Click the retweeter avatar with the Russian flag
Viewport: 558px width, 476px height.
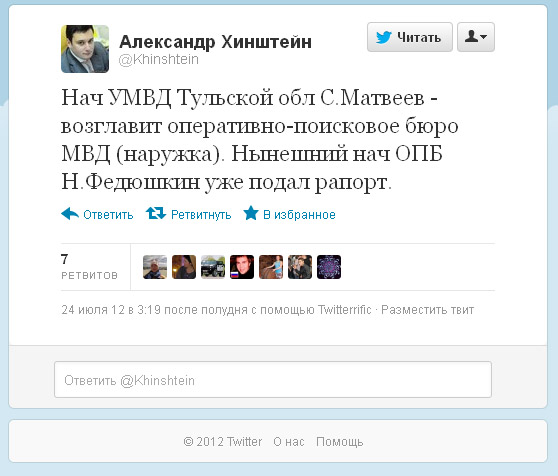click(x=242, y=267)
